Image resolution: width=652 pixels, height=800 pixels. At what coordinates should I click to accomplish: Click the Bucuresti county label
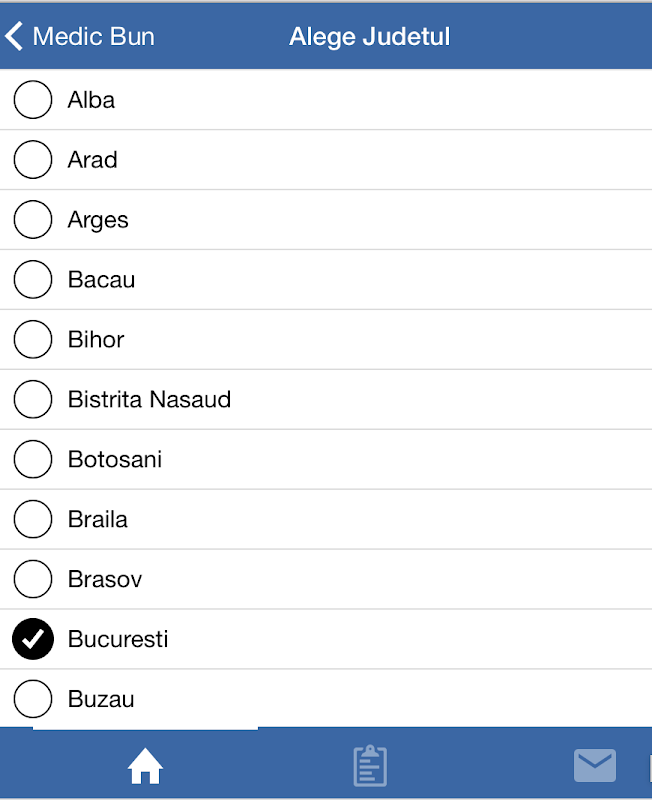point(118,640)
